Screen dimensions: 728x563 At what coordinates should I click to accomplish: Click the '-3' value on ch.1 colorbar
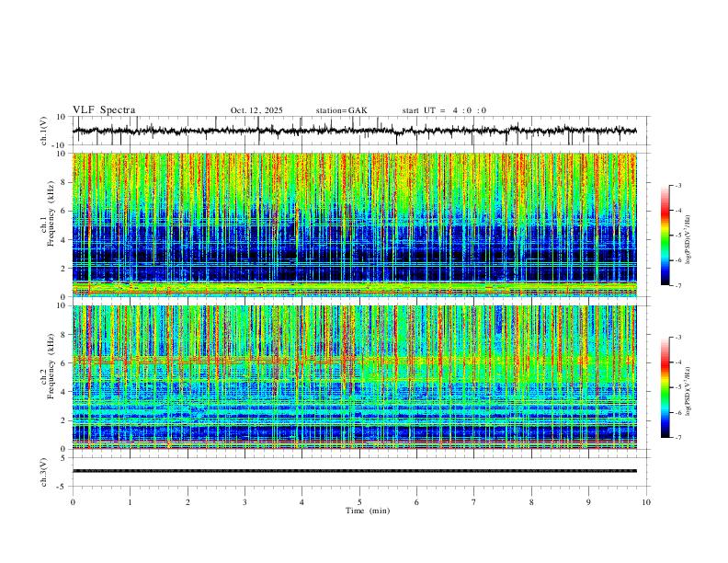[677, 185]
